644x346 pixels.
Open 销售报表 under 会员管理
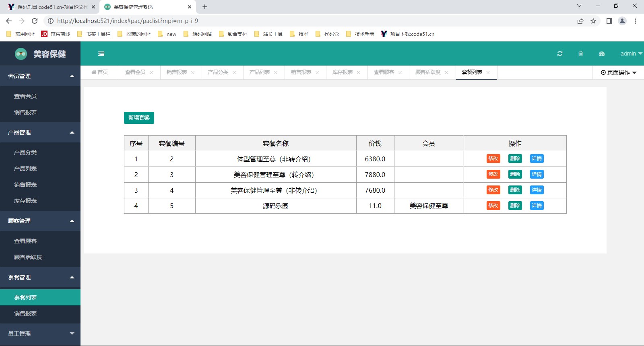(x=40, y=112)
